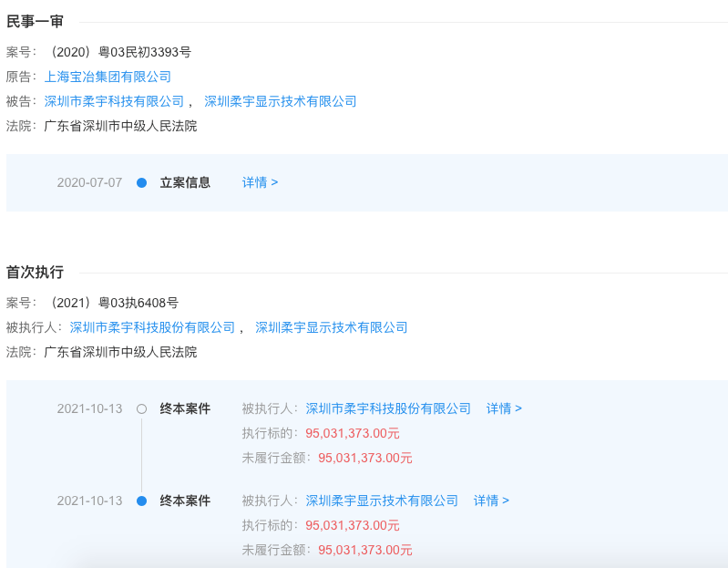View 详情 for 深圳柔宇显示技术有限公司 终本案件
728x568 pixels.
pyautogui.click(x=491, y=501)
